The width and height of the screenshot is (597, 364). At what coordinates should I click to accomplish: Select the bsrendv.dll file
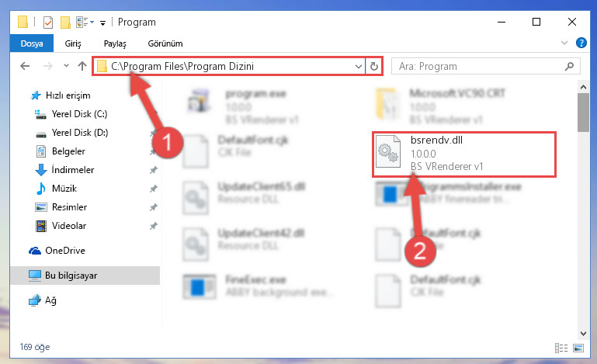pyautogui.click(x=463, y=154)
